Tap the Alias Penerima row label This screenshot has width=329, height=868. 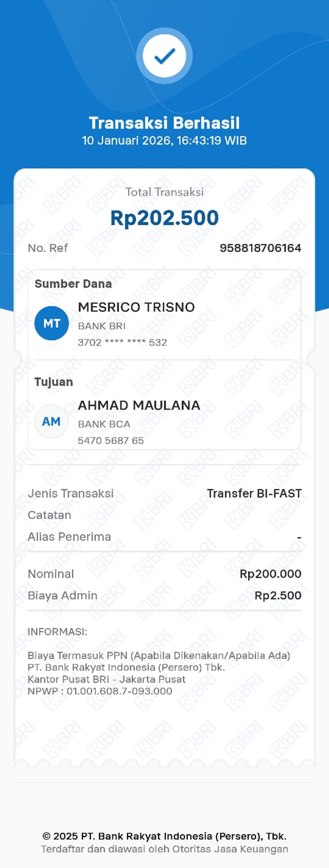(x=69, y=537)
